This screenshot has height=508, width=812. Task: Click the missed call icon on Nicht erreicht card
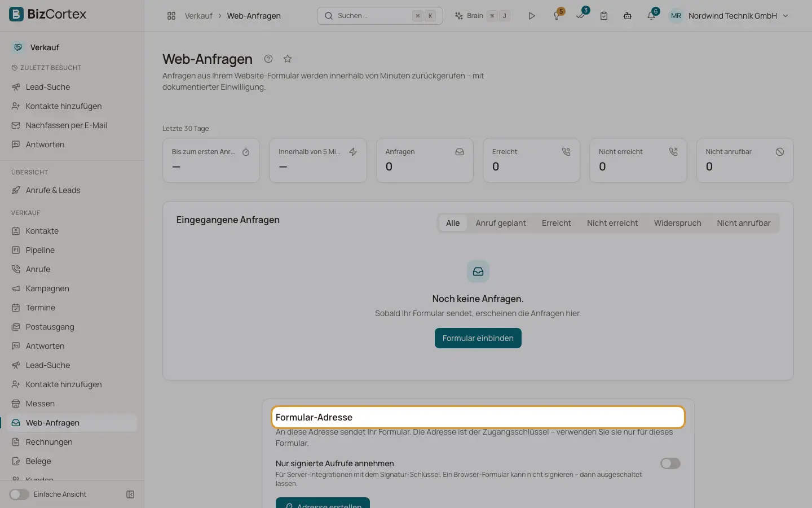point(673,152)
